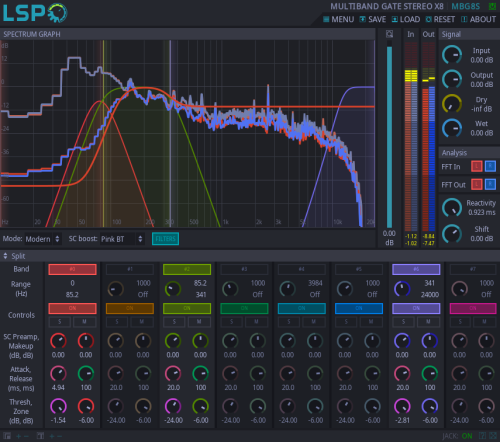
Task: Toggle the red ON button for band #0
Action: click(x=72, y=308)
